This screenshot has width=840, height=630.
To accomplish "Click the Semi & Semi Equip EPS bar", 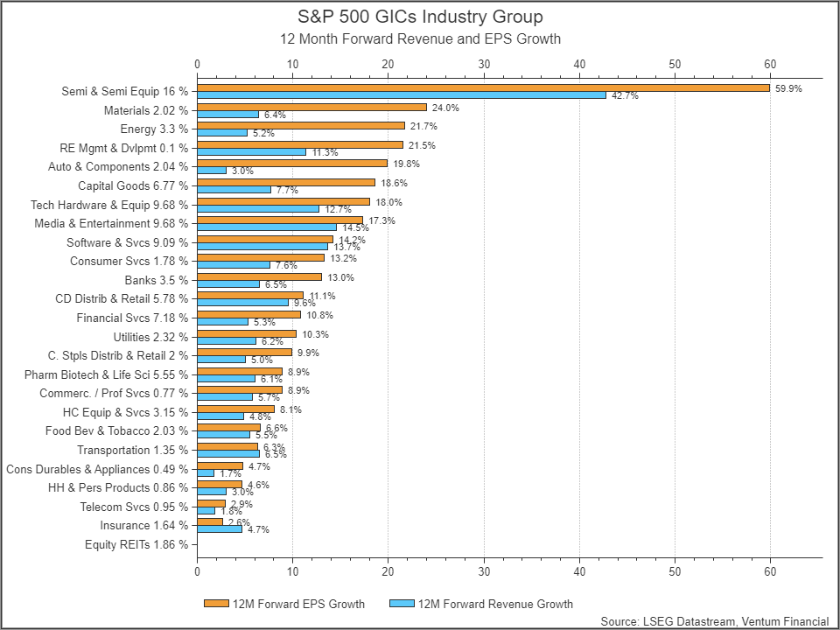I will [x=483, y=87].
